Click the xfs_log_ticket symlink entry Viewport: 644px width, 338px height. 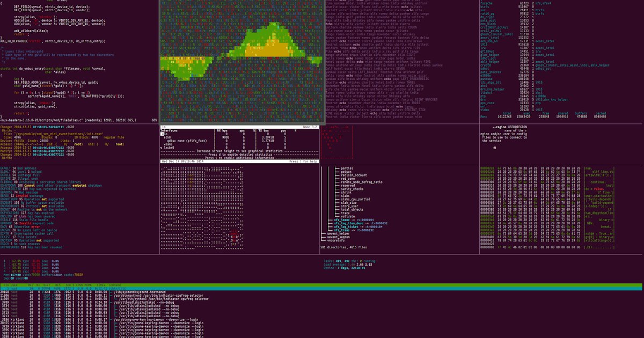(358, 227)
